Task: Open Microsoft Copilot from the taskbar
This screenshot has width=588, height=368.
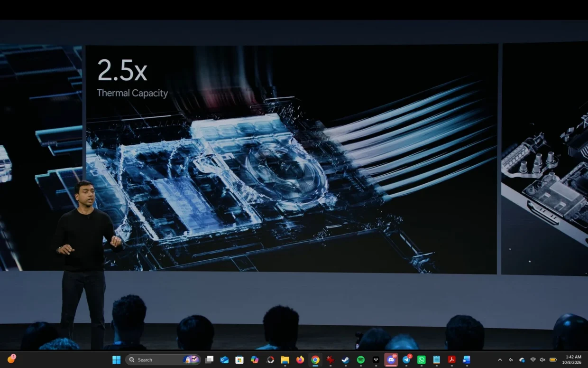Action: tap(255, 360)
